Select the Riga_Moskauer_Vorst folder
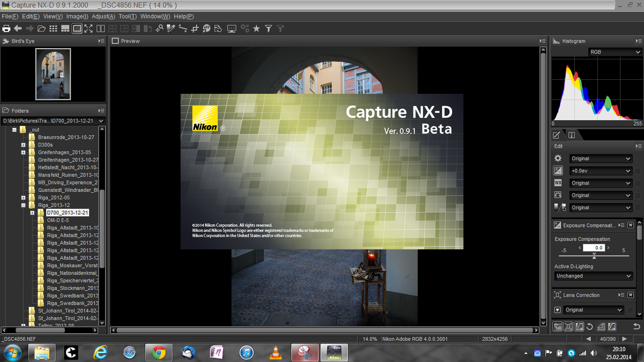 point(72,265)
